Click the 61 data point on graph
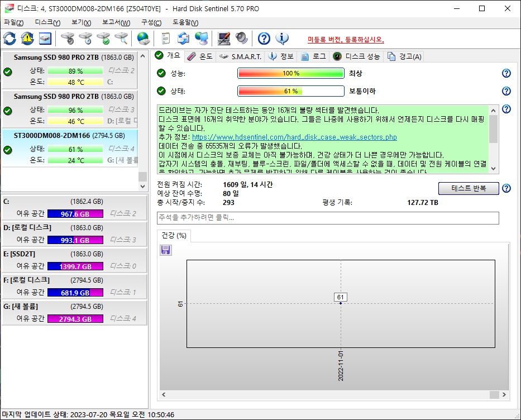521x420 pixels. tap(341, 303)
